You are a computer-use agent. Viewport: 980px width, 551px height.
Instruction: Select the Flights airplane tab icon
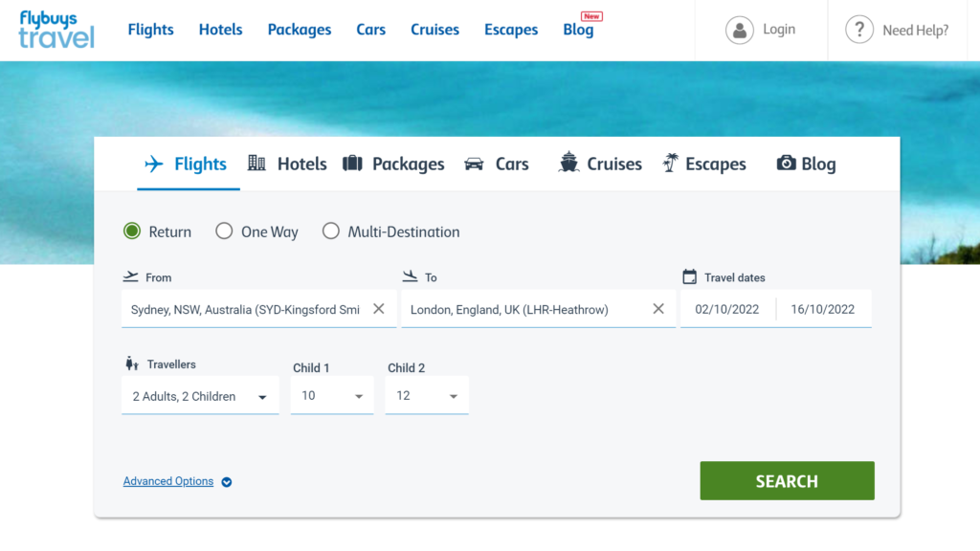[153, 163]
